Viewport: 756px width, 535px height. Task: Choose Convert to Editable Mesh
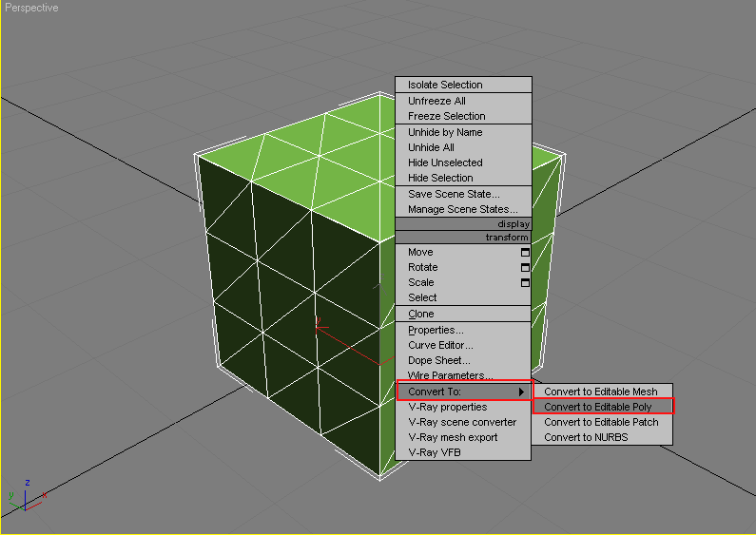click(x=603, y=392)
